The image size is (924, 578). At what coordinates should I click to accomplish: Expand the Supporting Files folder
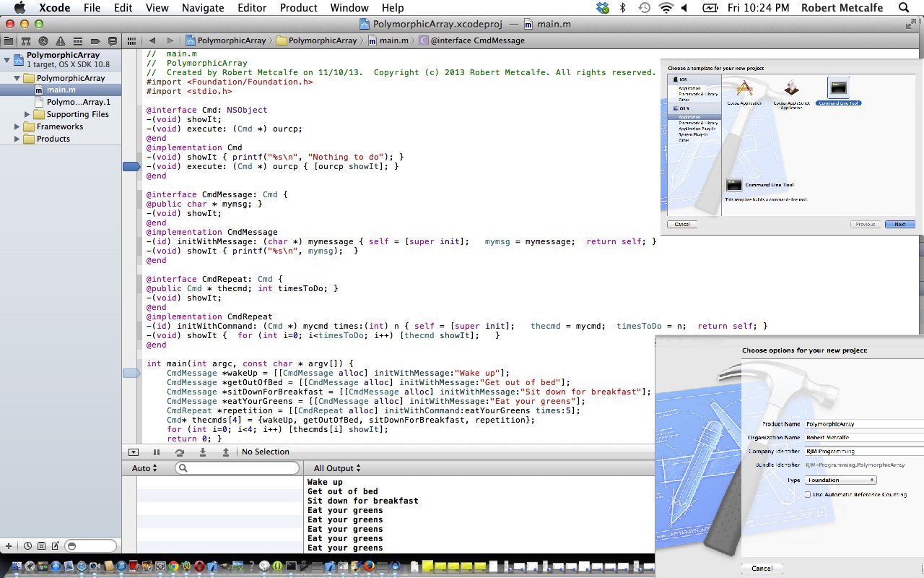[x=27, y=114]
